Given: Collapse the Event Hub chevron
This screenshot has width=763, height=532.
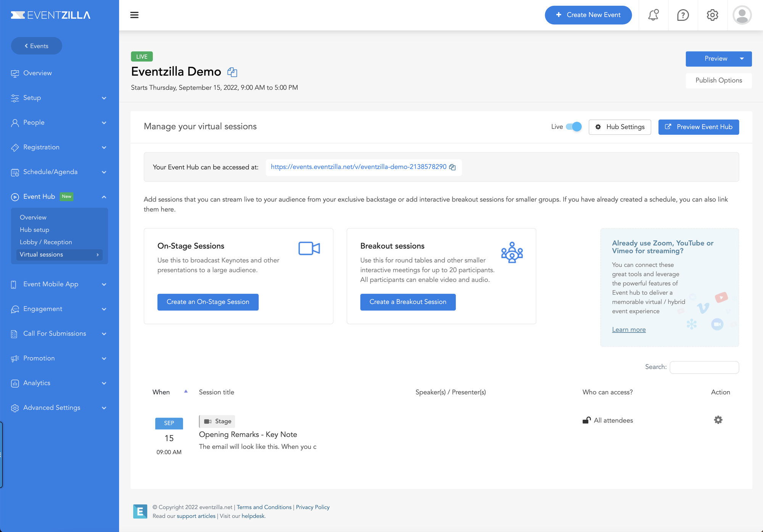Looking at the screenshot, I should click(x=104, y=197).
